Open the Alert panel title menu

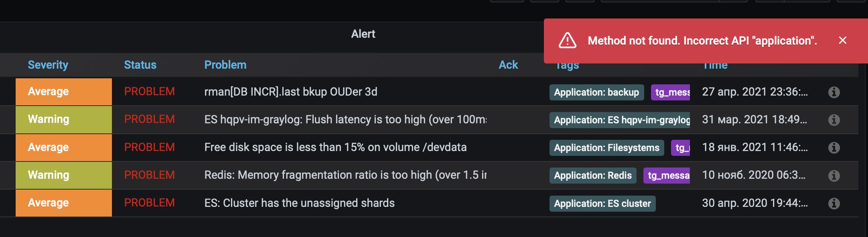(x=363, y=34)
